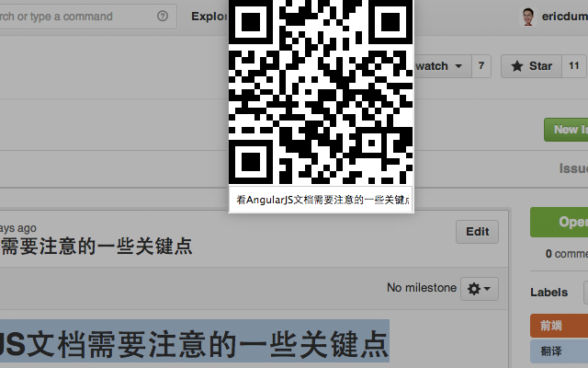Click the QR code image popup
Screen dimensions: 588x368
click(321, 92)
